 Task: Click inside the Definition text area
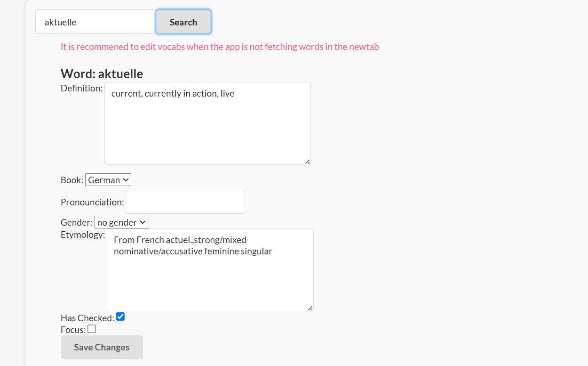click(x=207, y=123)
